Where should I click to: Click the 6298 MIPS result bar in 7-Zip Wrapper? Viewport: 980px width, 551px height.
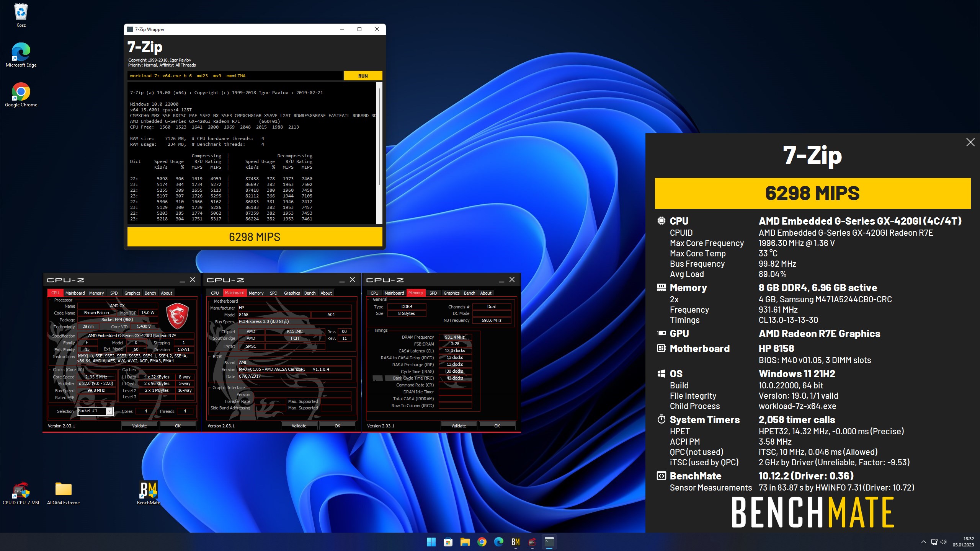pyautogui.click(x=255, y=237)
